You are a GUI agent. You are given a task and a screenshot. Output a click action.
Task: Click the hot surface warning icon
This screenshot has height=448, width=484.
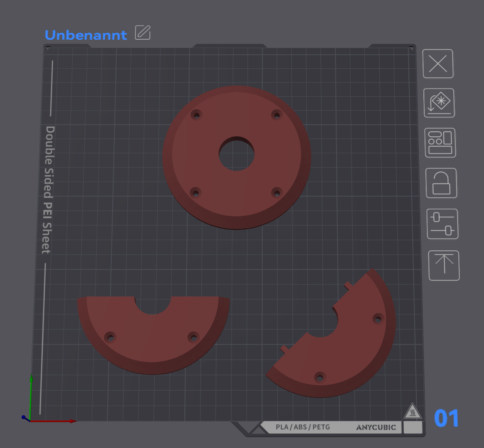412,411
